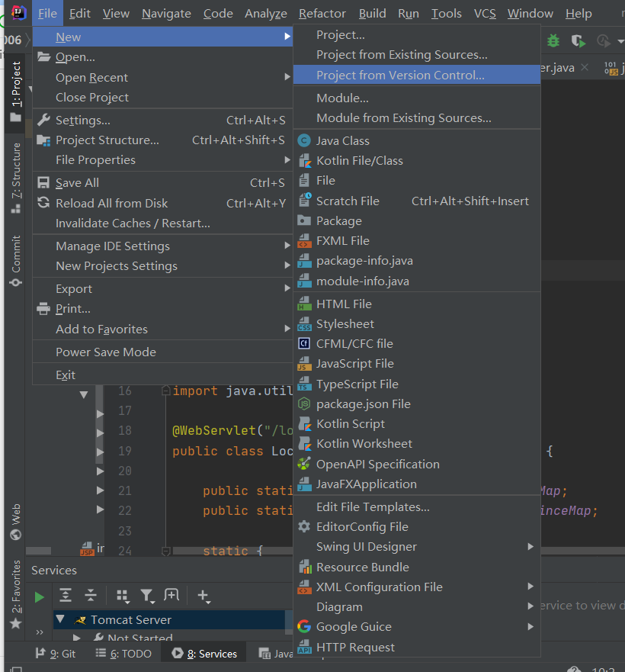Click the CFML/CFC file icon
625x672 pixels.
[x=304, y=343]
